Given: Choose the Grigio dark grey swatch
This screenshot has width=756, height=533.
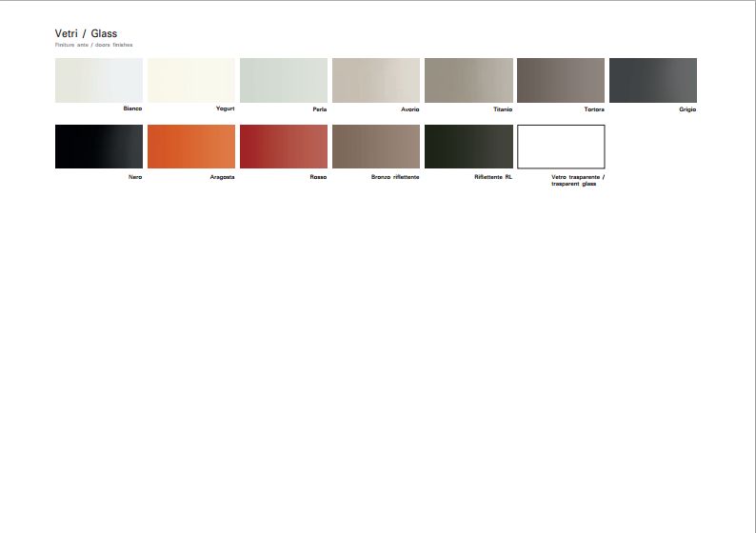Looking at the screenshot, I should tap(653, 81).
